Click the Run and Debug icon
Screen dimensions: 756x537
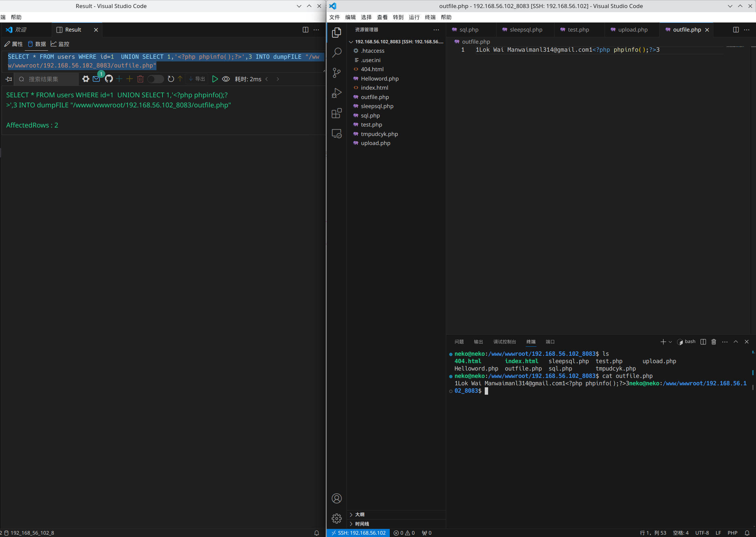coord(336,93)
